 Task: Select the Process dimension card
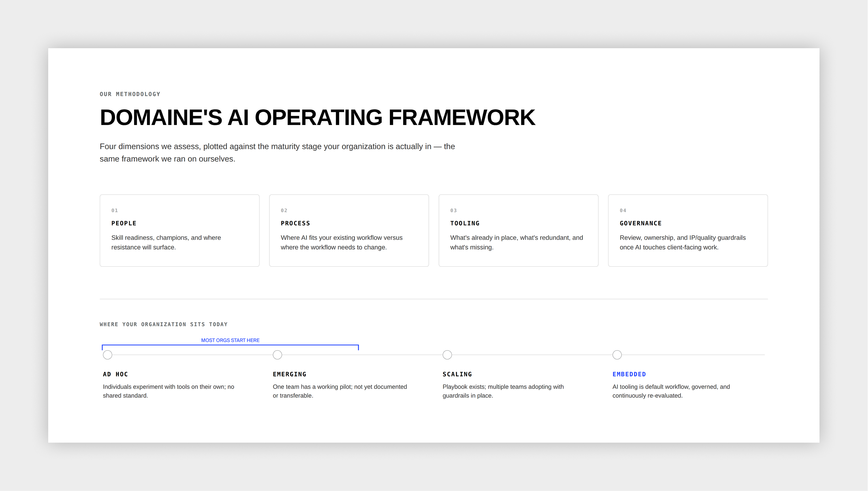click(x=349, y=230)
